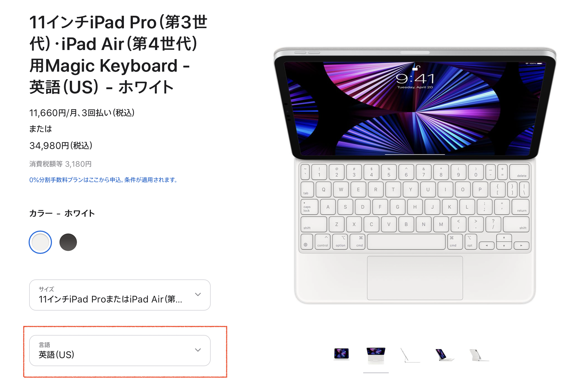Screen dimensions: 588x390
Task: Select the white color swatch
Action: [40, 242]
